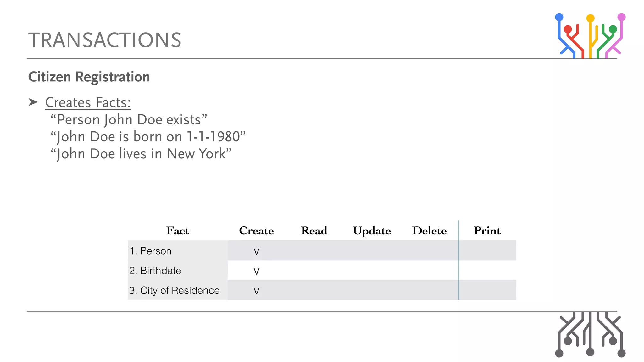Select the "1. Person" row label
This screenshot has width=644, height=362.
(150, 251)
